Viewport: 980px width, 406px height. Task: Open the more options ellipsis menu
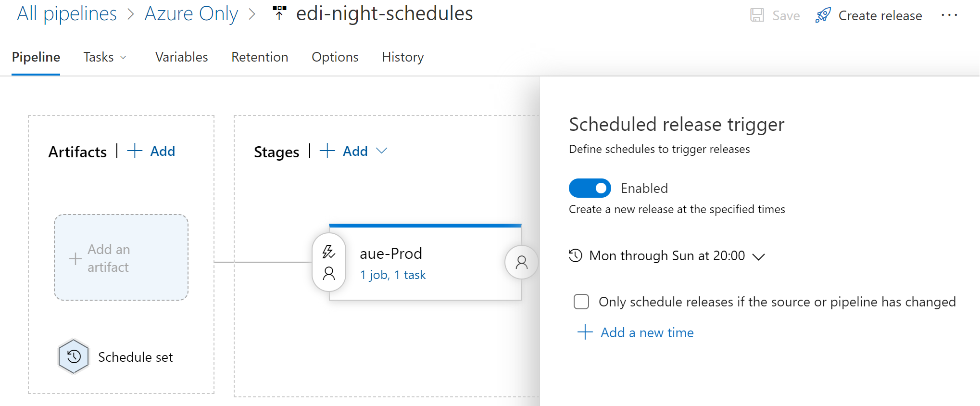(x=949, y=15)
